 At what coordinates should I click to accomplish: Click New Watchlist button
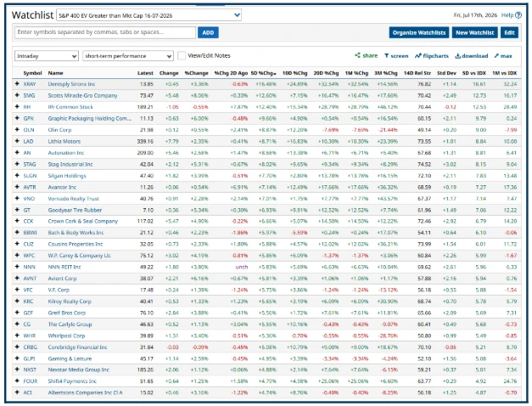pyautogui.click(x=474, y=32)
